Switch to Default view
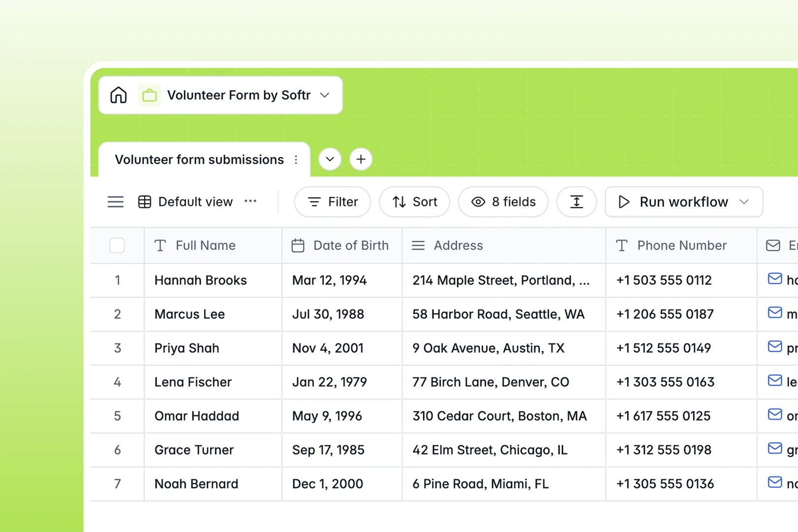798x532 pixels. click(186, 202)
